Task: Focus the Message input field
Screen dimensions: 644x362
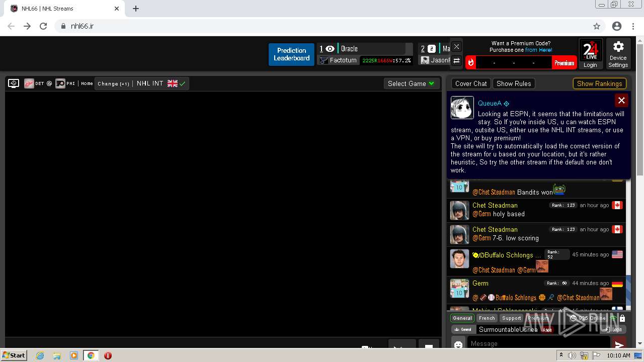Action: 538,343
